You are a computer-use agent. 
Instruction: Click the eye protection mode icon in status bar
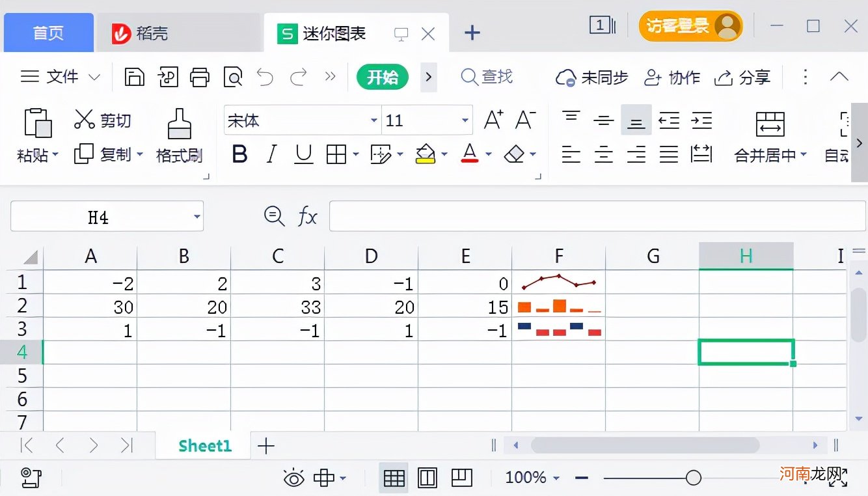294,478
